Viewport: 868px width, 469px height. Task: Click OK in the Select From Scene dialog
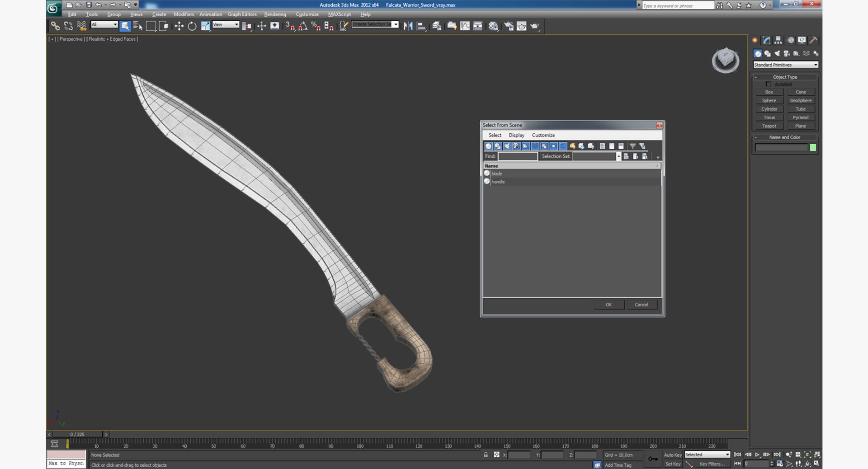pyautogui.click(x=609, y=305)
